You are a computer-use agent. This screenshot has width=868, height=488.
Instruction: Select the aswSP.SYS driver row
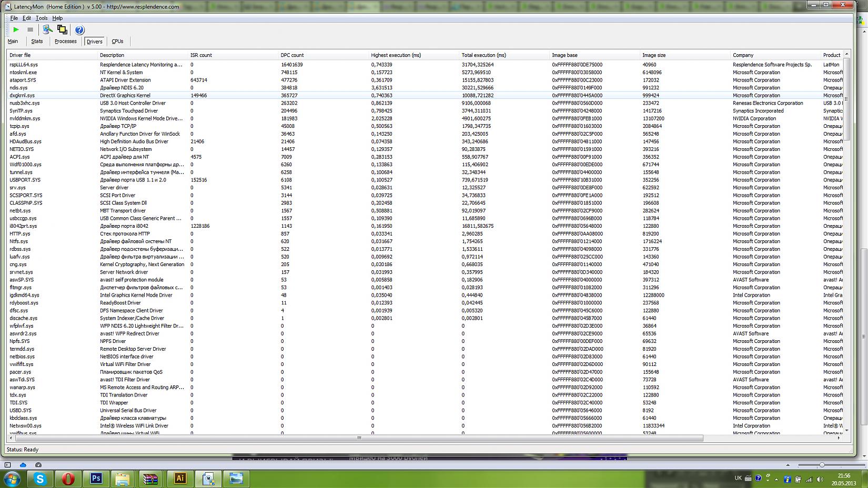(425, 280)
